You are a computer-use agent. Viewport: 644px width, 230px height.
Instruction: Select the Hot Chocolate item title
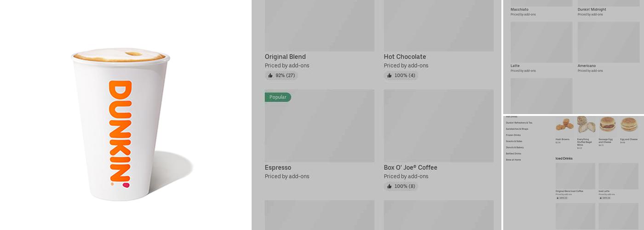[405, 57]
